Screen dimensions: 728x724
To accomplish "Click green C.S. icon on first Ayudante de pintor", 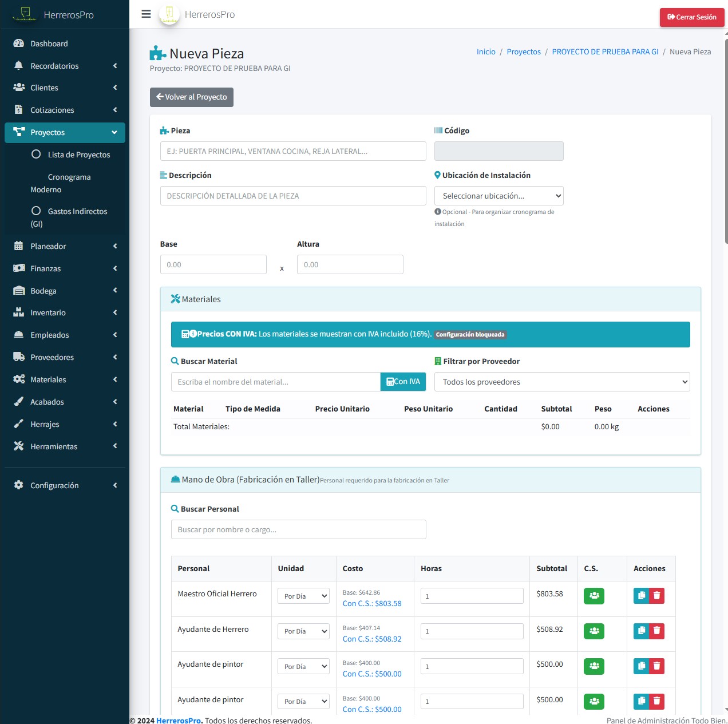I will (x=594, y=666).
